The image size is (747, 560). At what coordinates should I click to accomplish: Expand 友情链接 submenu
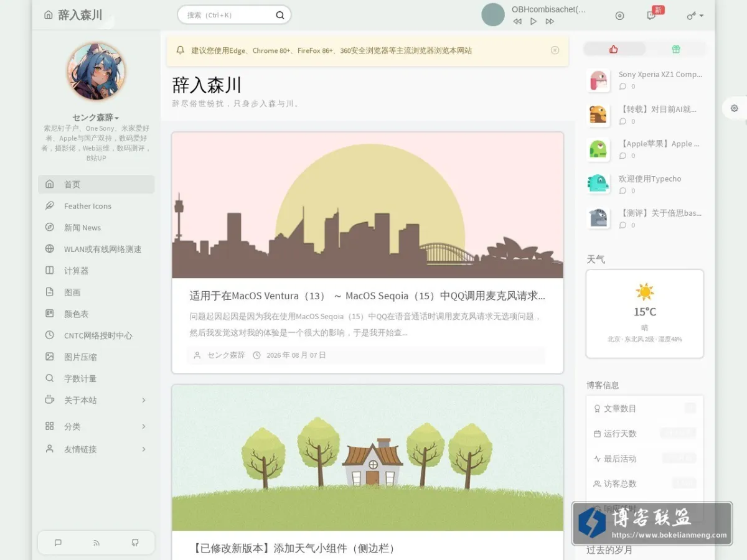(96, 449)
